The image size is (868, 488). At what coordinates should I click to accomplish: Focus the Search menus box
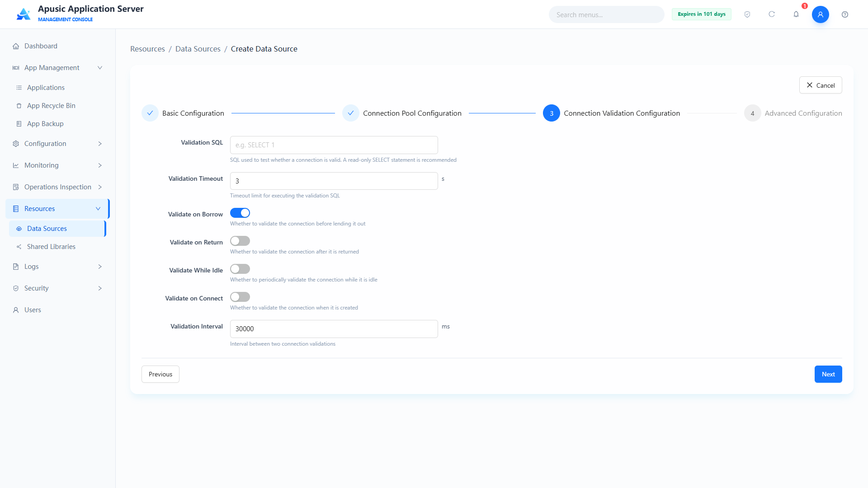(607, 14)
